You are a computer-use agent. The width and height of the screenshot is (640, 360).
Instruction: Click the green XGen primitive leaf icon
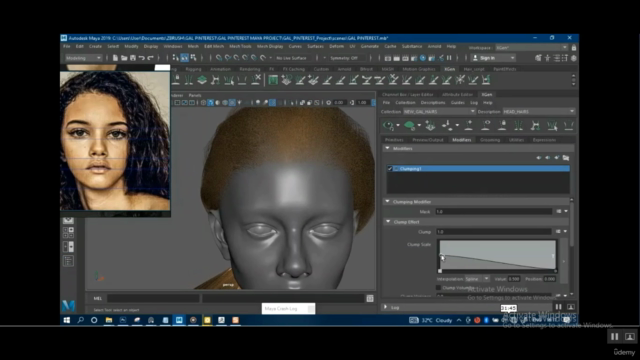(x=409, y=126)
